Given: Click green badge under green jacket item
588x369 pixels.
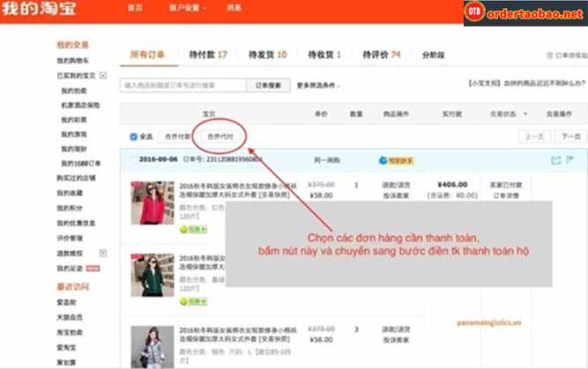Looking at the screenshot, I should 193,301.
